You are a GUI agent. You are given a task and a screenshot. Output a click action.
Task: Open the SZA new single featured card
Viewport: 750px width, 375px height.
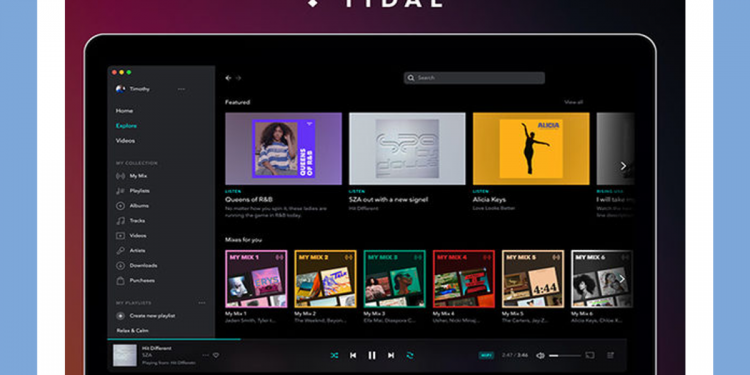[x=407, y=149]
